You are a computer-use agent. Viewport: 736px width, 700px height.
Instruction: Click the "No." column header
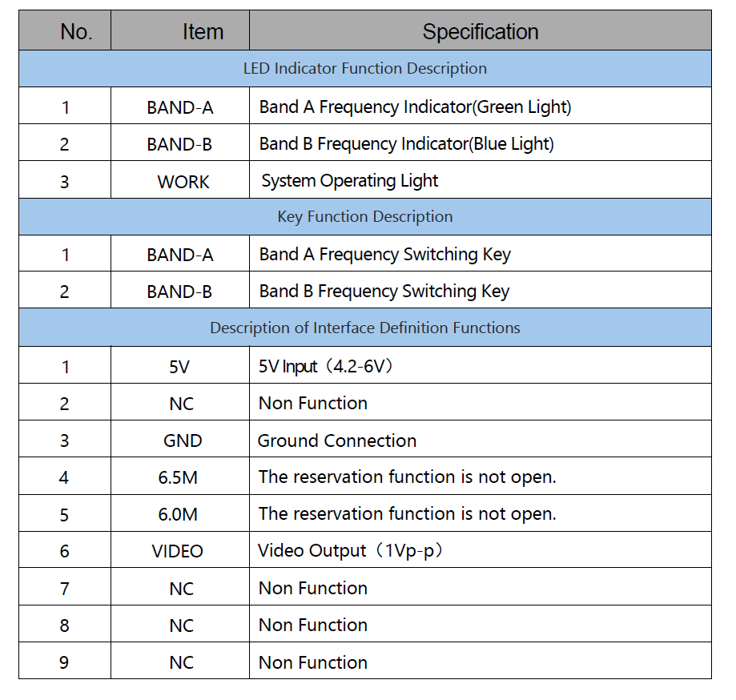[x=76, y=32]
